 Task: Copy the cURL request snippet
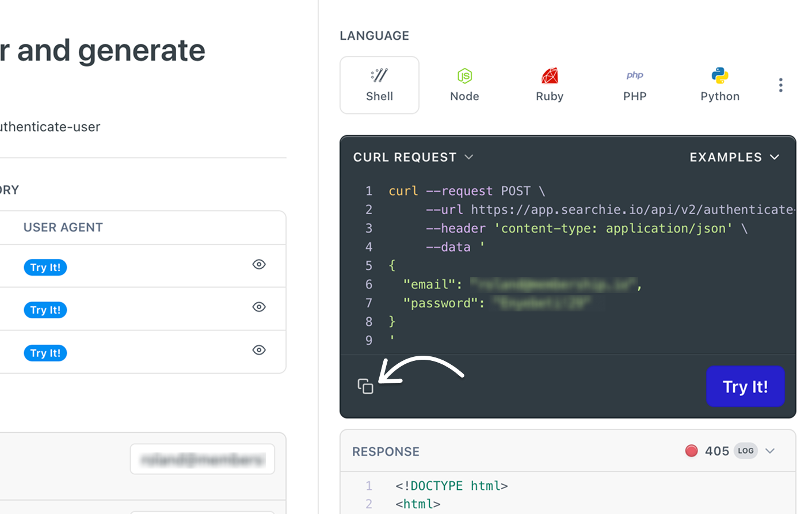coord(365,386)
